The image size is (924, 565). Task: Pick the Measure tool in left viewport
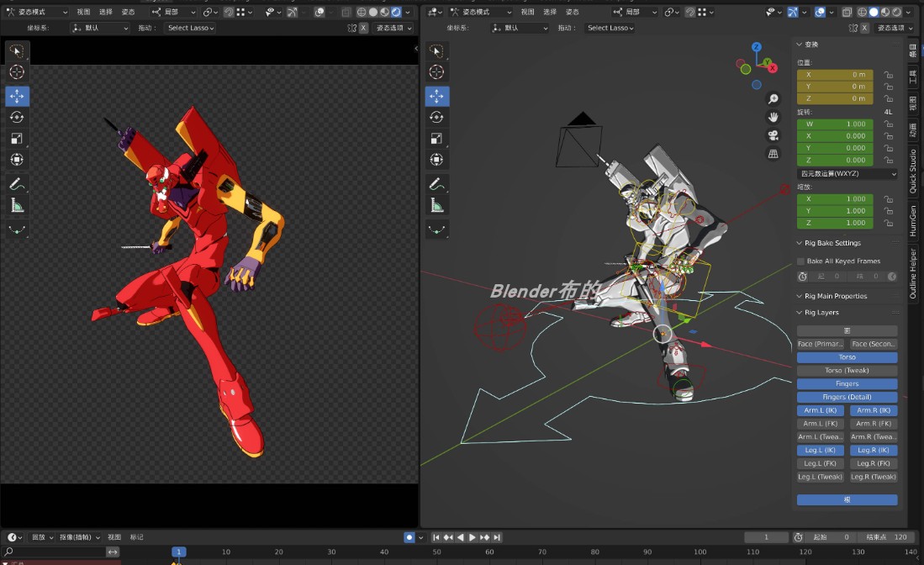pos(17,205)
